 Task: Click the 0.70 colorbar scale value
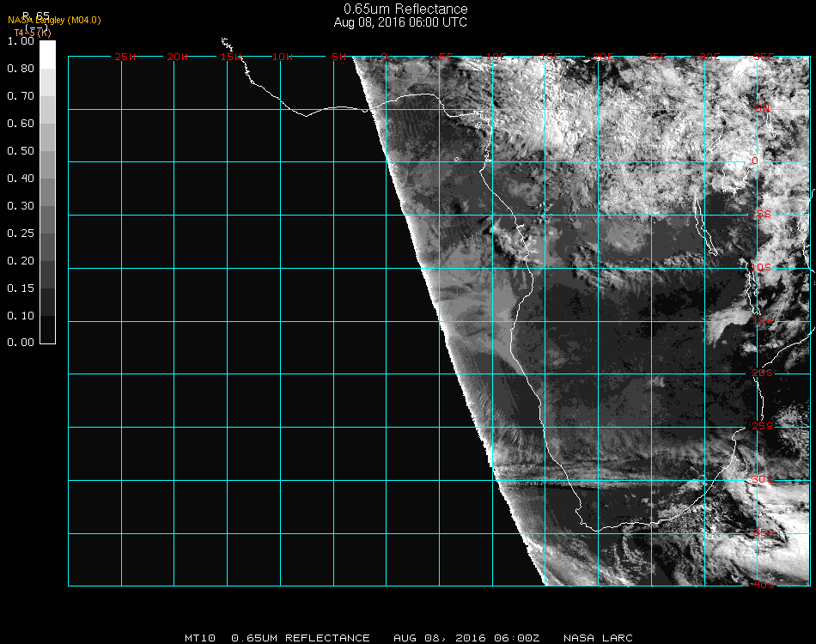tap(21, 96)
